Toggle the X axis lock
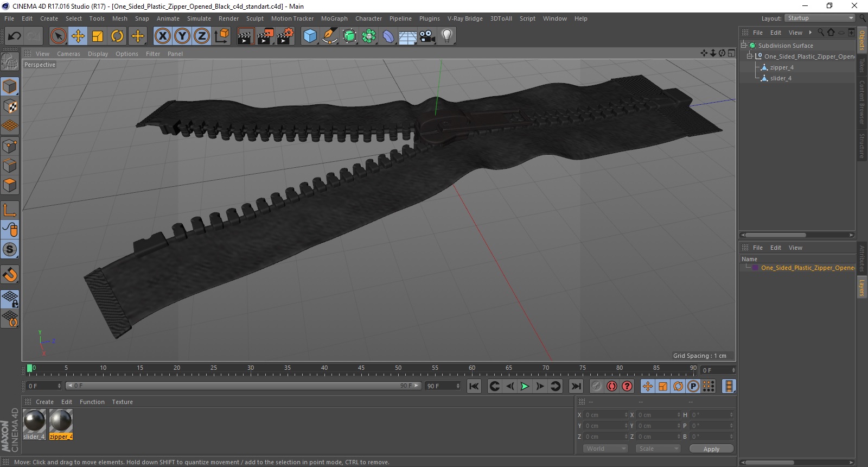This screenshot has height=467, width=868. pyautogui.click(x=162, y=36)
